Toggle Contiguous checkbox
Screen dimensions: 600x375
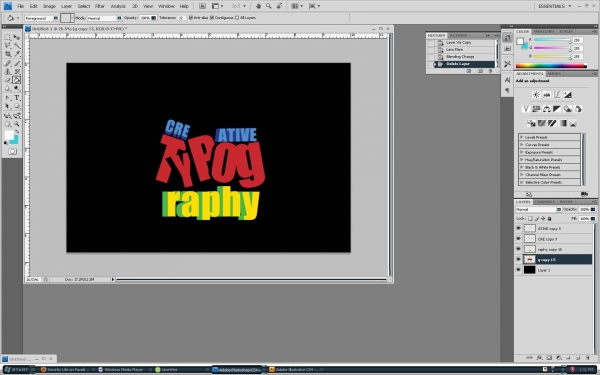pos(212,18)
